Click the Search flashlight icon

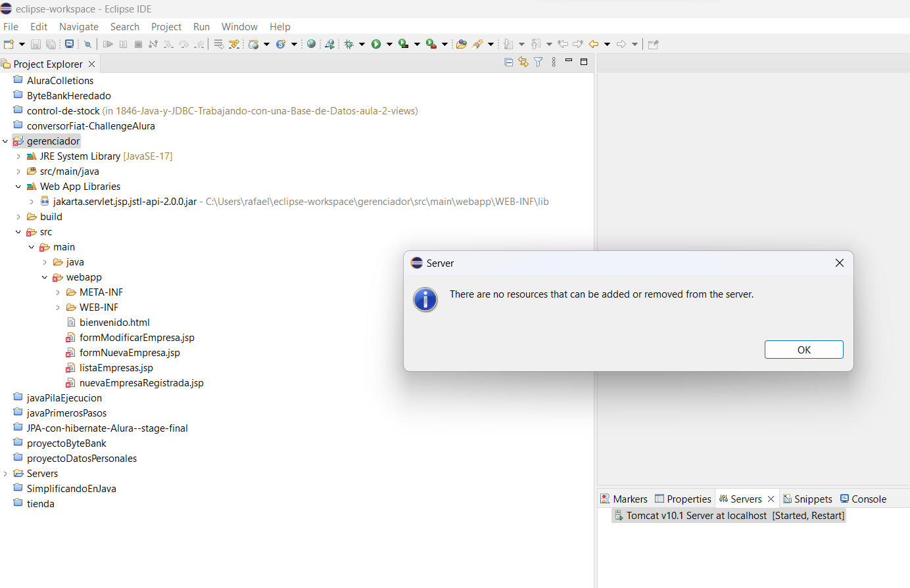[x=477, y=44]
